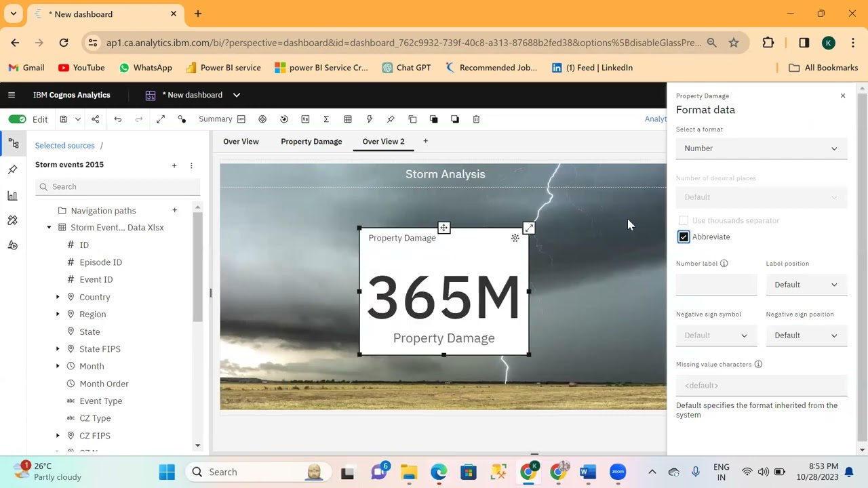This screenshot has height=488, width=868.
Task: Open the pinned items panel
Action: pos(12,169)
